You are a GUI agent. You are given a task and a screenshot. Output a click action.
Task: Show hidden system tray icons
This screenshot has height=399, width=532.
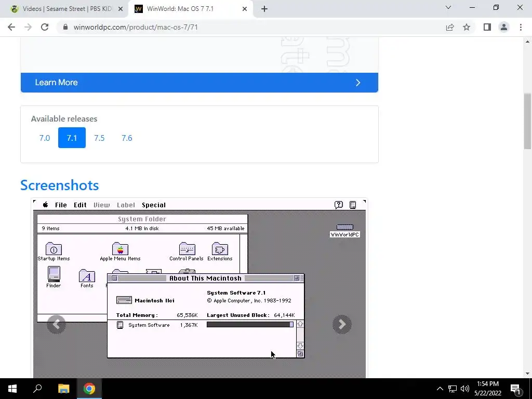tap(440, 389)
